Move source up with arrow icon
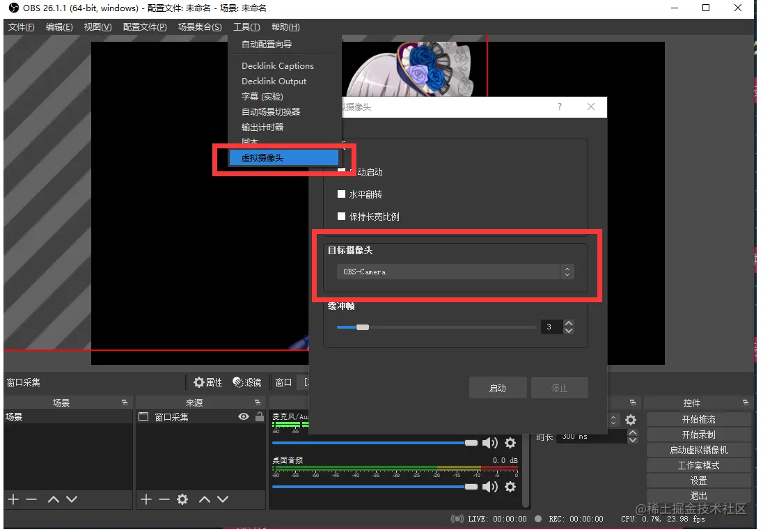This screenshot has height=532, width=763. pyautogui.click(x=205, y=499)
